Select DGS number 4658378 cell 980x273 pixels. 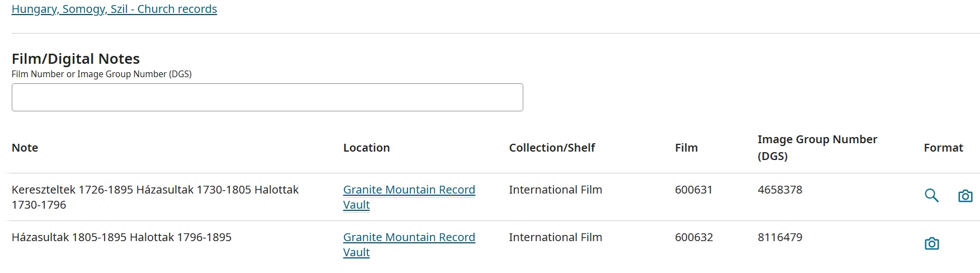780,190
